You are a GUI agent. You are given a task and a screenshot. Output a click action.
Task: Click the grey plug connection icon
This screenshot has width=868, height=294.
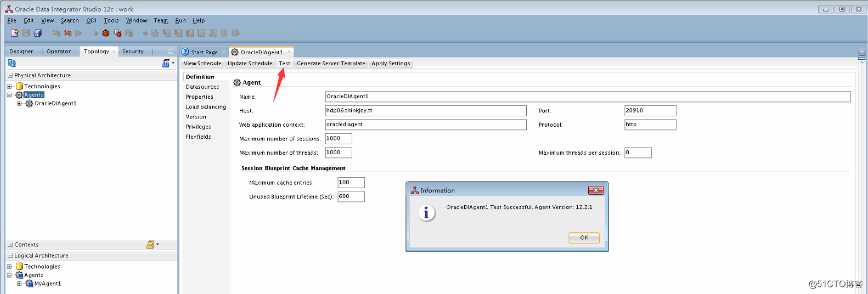pos(56,33)
